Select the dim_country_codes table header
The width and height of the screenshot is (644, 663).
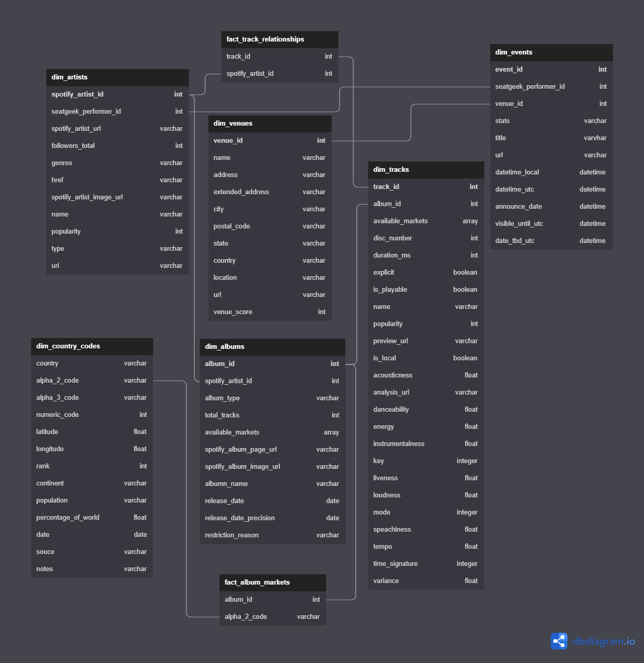92,346
